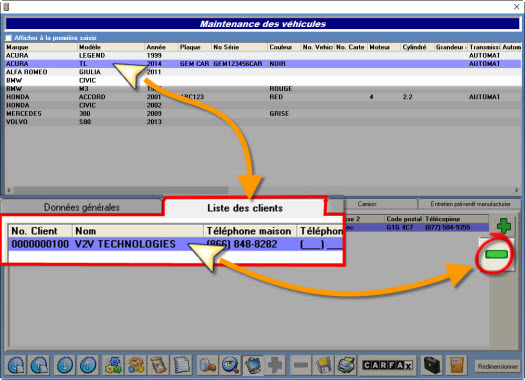Close the Maintenance des véhicules window
The width and height of the screenshot is (525, 380).
[x=516, y=6]
